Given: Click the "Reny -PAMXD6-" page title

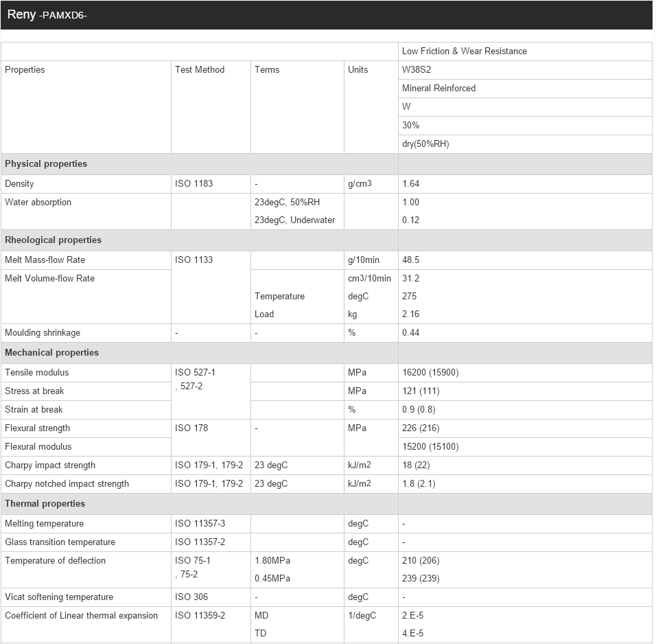Looking at the screenshot, I should [47, 15].
